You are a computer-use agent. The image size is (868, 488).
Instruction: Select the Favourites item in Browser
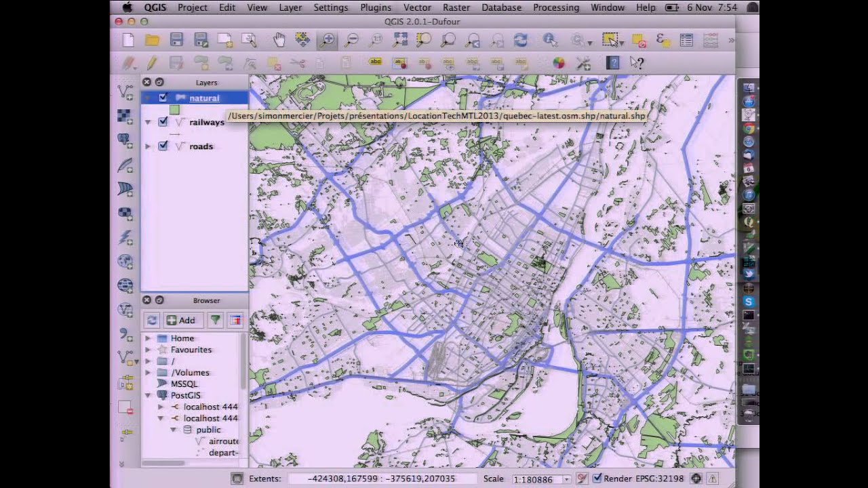click(x=191, y=350)
